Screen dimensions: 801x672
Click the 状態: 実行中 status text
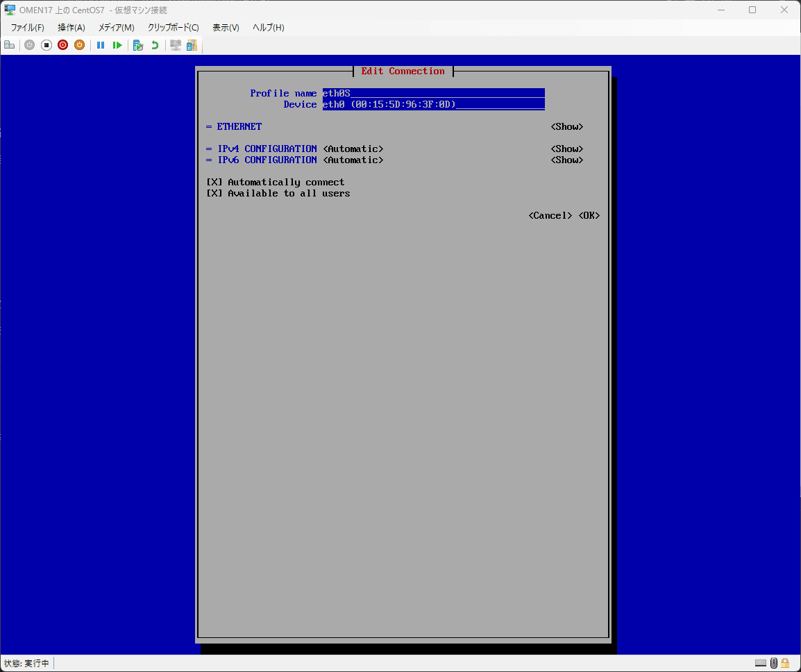(x=26, y=663)
